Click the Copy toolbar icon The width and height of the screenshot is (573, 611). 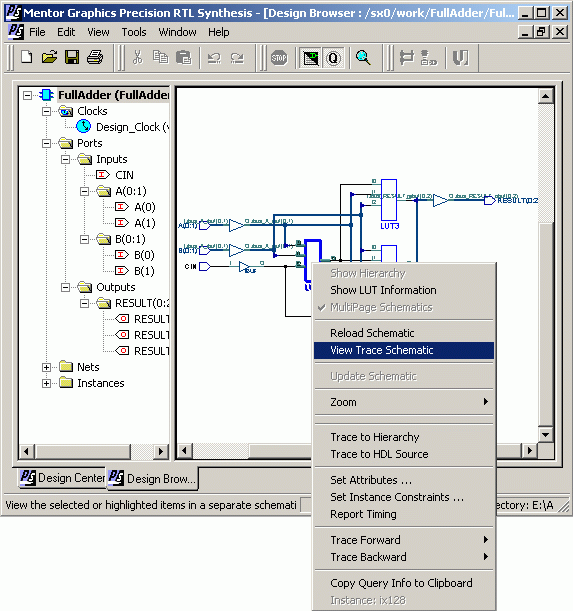pyautogui.click(x=160, y=57)
